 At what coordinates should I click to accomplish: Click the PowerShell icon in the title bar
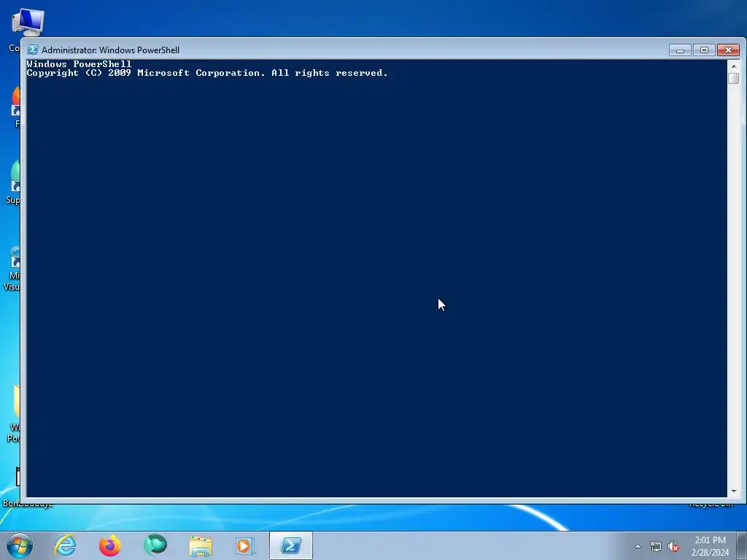(x=33, y=50)
